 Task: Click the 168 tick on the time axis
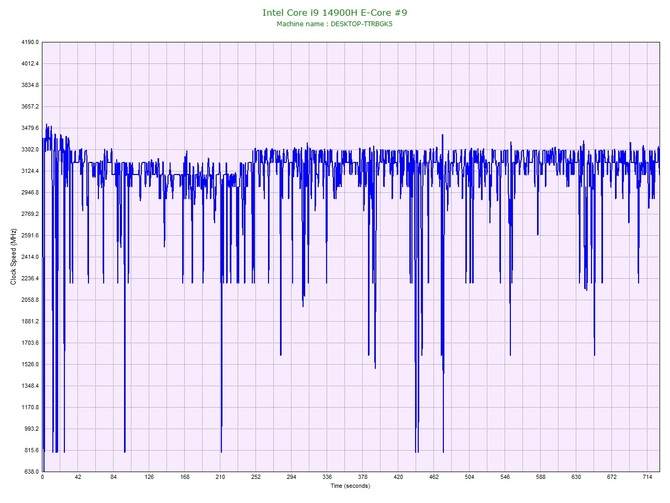(185, 477)
